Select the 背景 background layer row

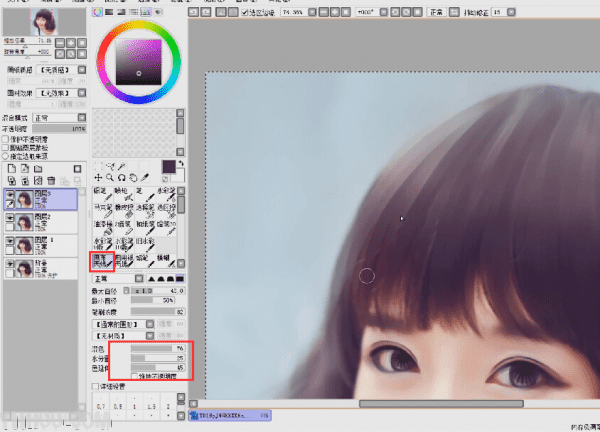pyautogui.click(x=41, y=269)
